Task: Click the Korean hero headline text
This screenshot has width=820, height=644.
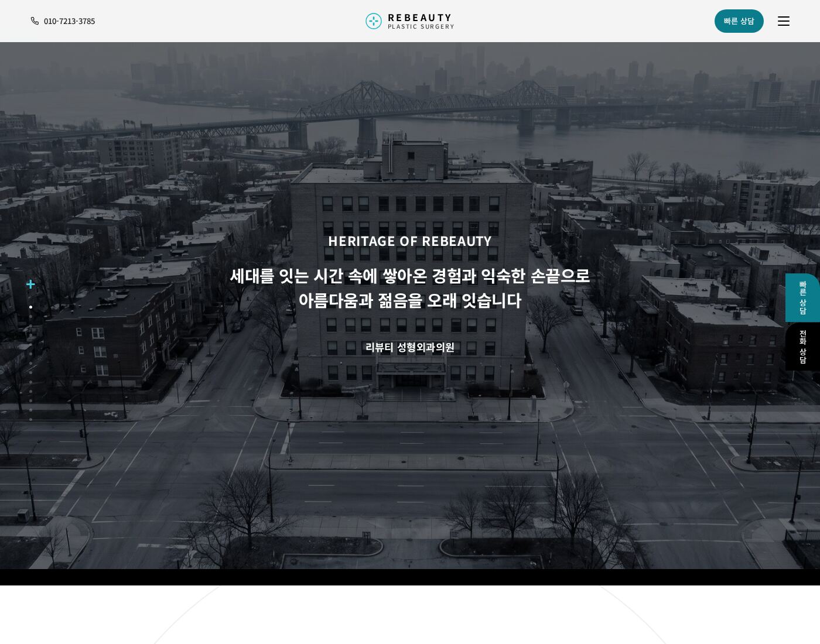Action: click(x=410, y=288)
